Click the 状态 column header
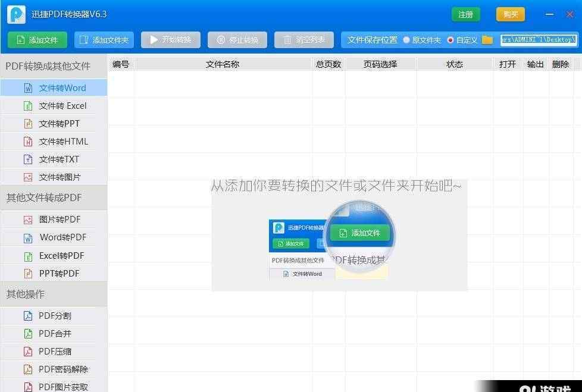This screenshot has width=582, height=392. 455,64
